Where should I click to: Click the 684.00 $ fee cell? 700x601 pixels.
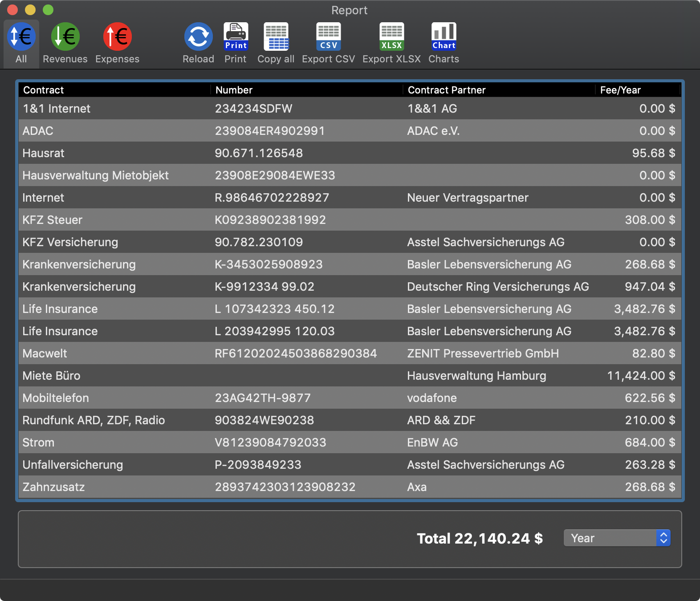coord(650,443)
